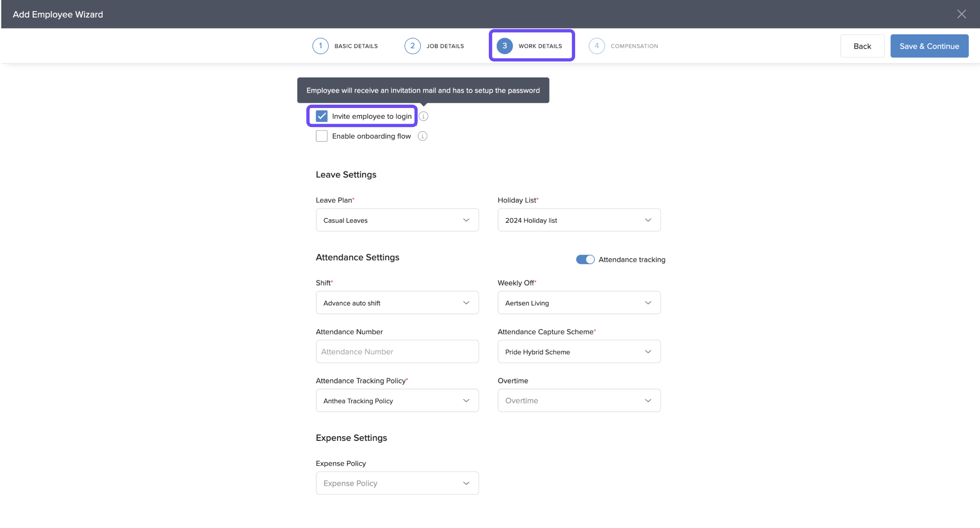This screenshot has height=528, width=980.
Task: Click info icon beside Enable onboarding flow
Action: coord(422,136)
